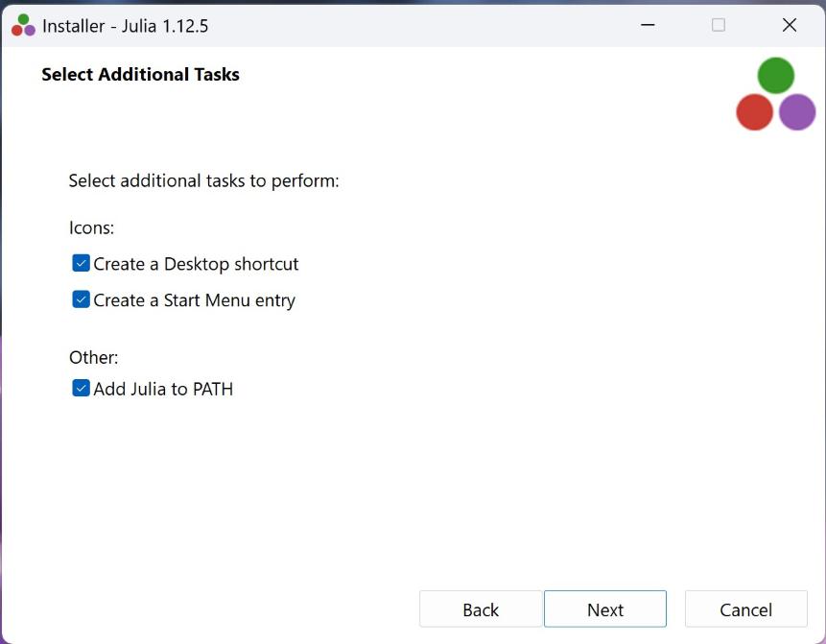Click the "Create a Desktop shortcut" label text
826x644 pixels.
pyautogui.click(x=196, y=264)
